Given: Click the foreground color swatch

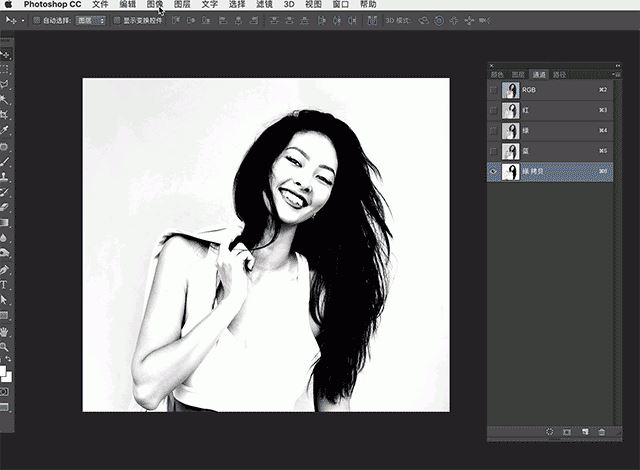Looking at the screenshot, I should point(3,369).
